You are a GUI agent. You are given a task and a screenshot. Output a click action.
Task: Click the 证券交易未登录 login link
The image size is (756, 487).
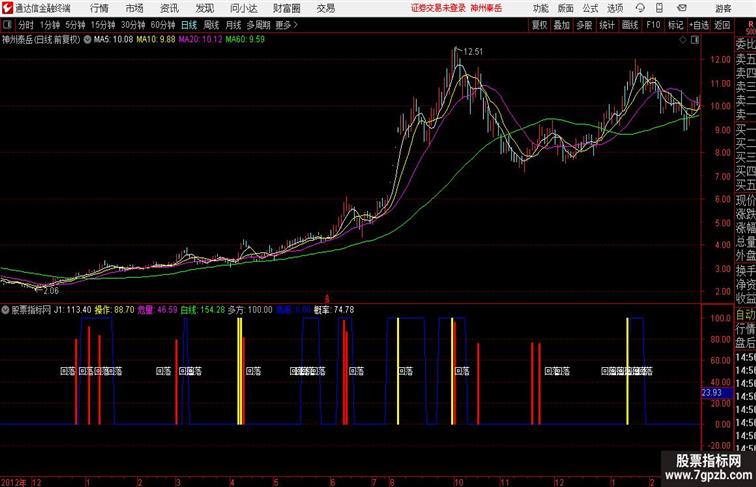tap(438, 8)
